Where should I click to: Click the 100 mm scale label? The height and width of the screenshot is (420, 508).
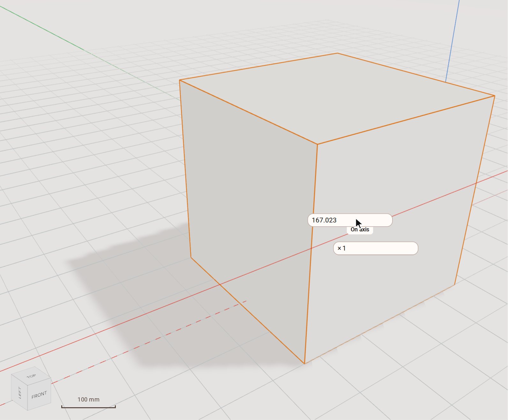(88, 400)
